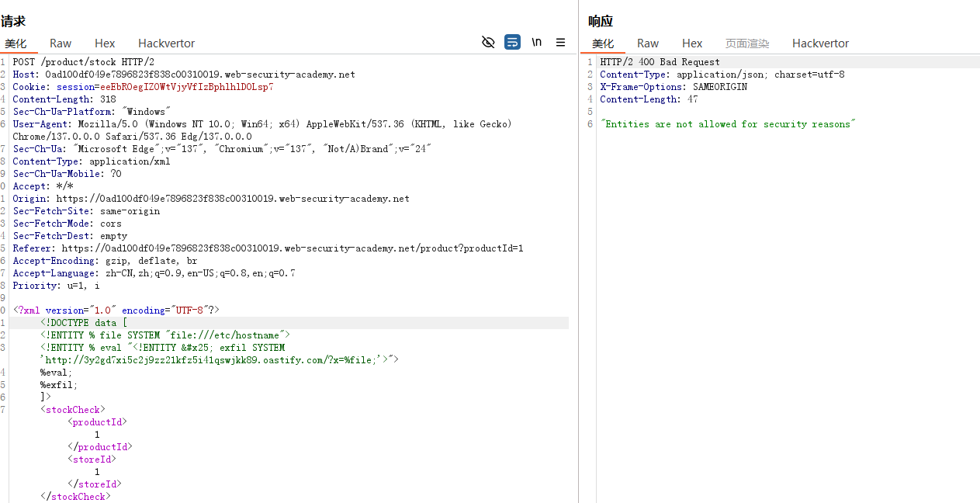Click the request Host header line

point(184,75)
